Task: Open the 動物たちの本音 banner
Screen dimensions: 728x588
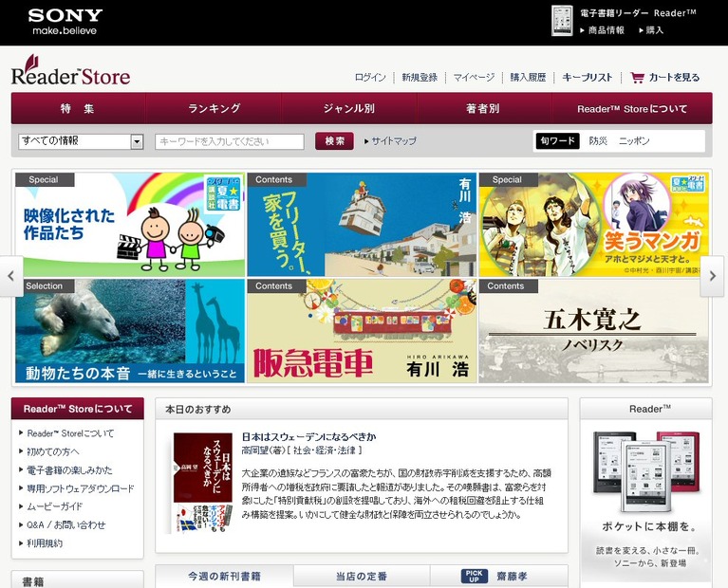Action: point(130,331)
